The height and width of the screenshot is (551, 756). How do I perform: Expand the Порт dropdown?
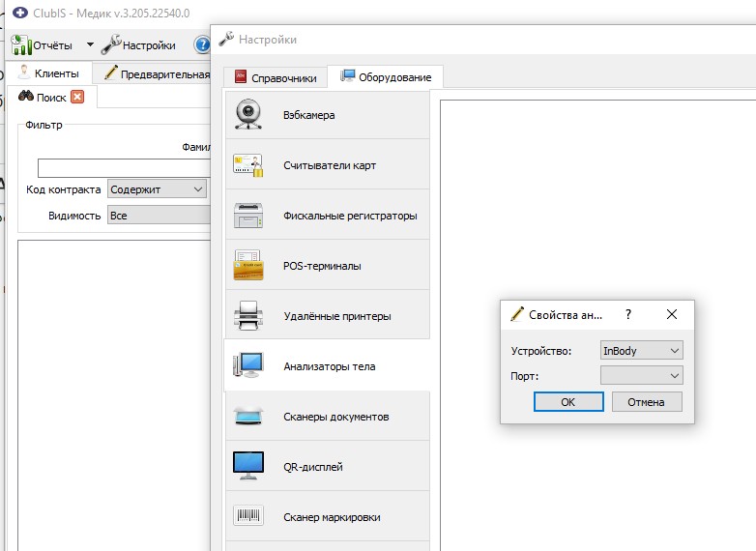click(641, 375)
